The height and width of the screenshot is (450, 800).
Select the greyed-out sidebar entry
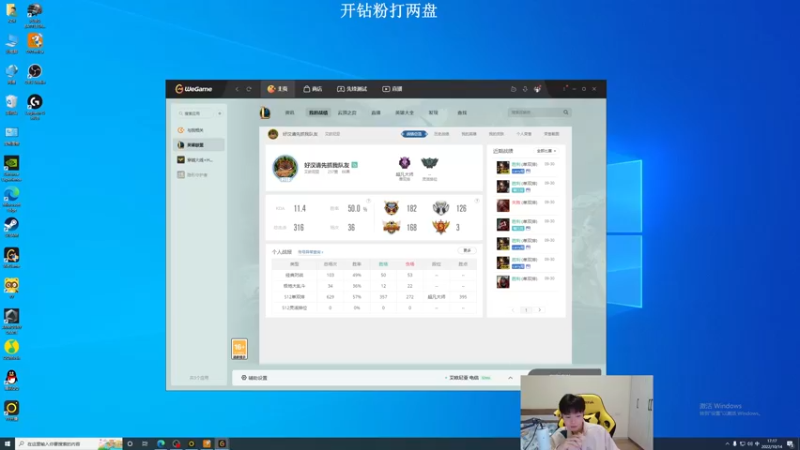[199, 174]
